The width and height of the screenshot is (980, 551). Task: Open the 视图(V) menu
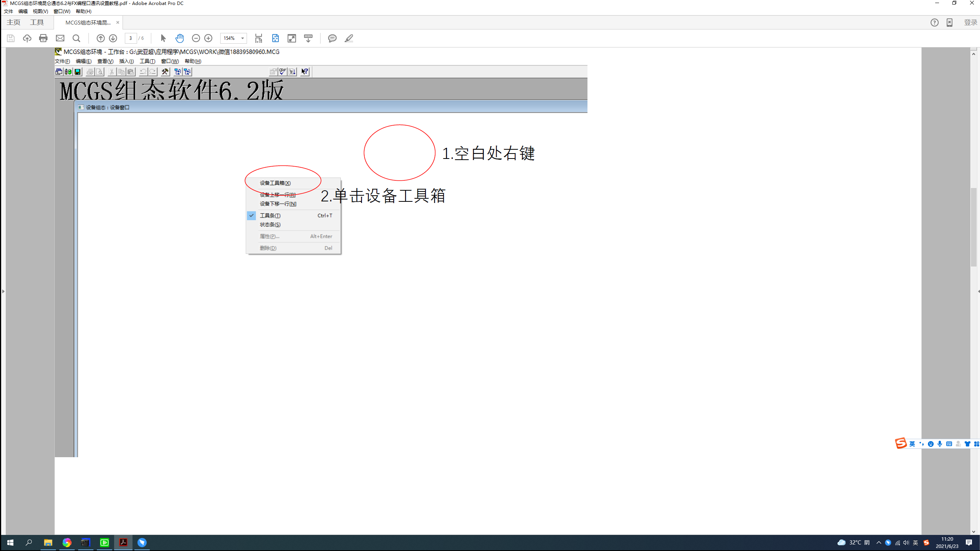tap(40, 11)
